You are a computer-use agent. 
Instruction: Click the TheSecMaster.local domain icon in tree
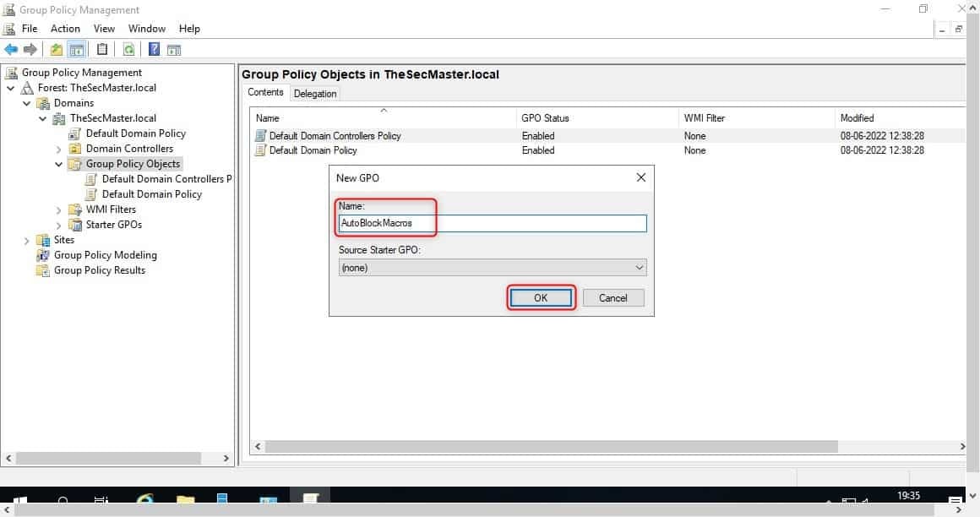tap(59, 118)
